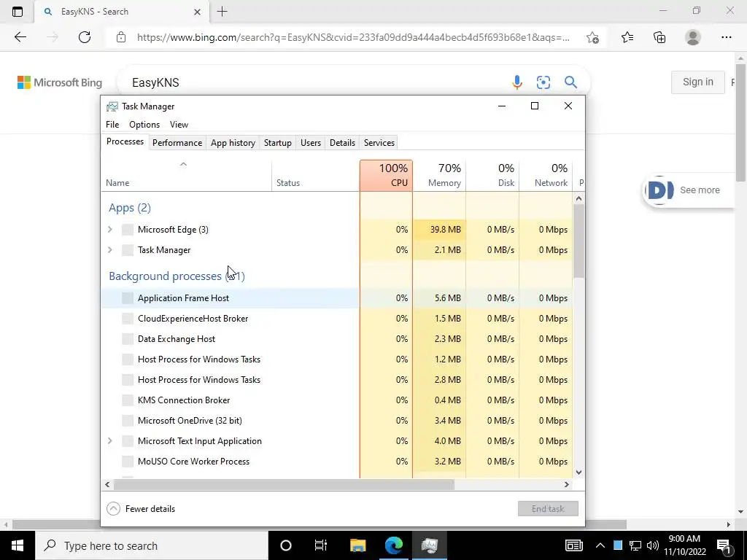Select the Microsoft OneDrive (32 bit) row
Screen dimensions: 747x560
[x=336, y=421]
